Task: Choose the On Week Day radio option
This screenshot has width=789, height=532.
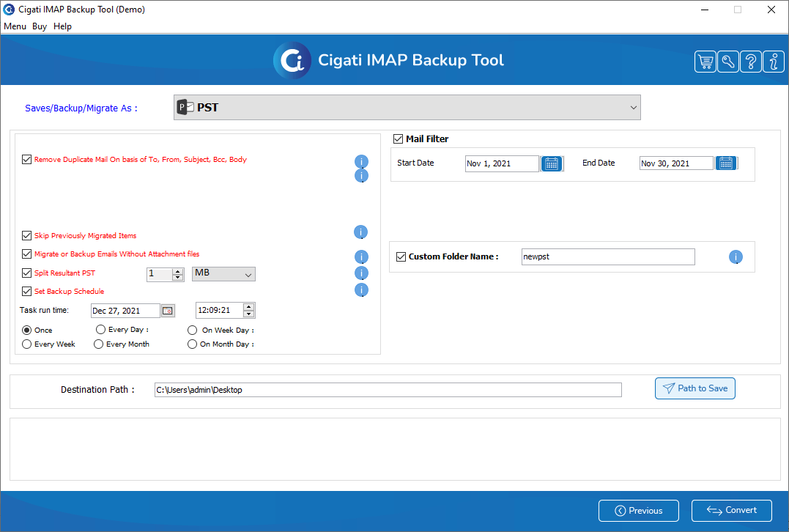Action: (192, 330)
